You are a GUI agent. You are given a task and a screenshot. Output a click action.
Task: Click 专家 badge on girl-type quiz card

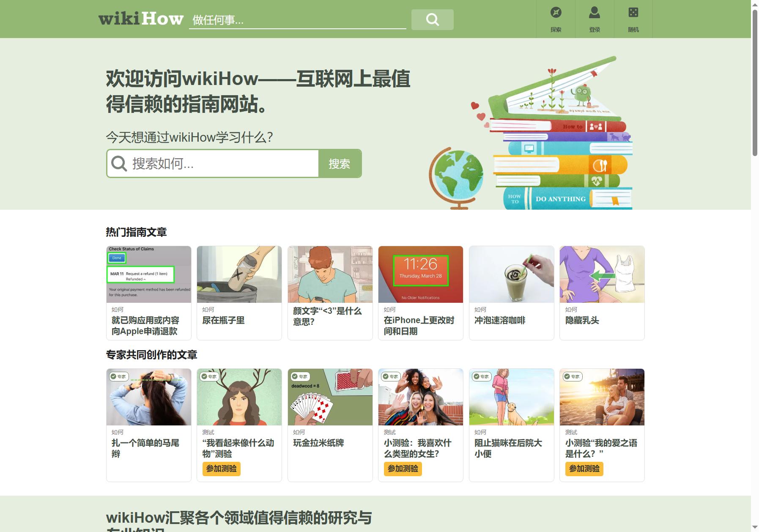coord(391,376)
